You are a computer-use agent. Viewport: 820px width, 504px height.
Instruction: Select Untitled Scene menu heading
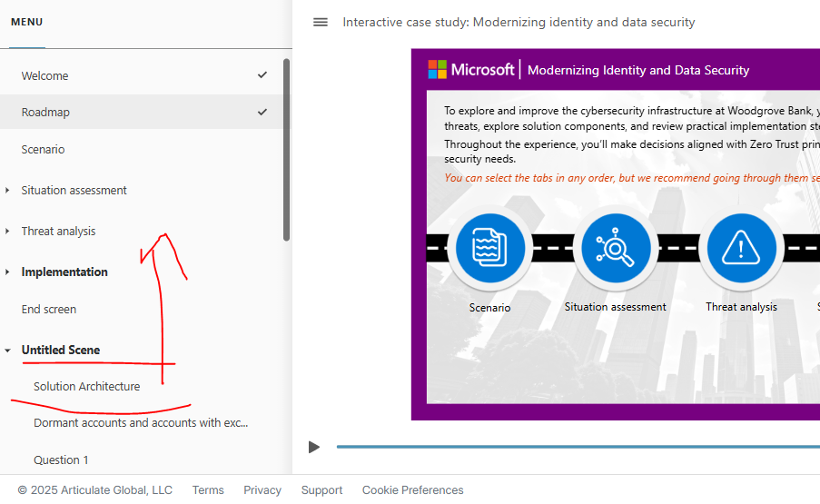[x=61, y=350]
